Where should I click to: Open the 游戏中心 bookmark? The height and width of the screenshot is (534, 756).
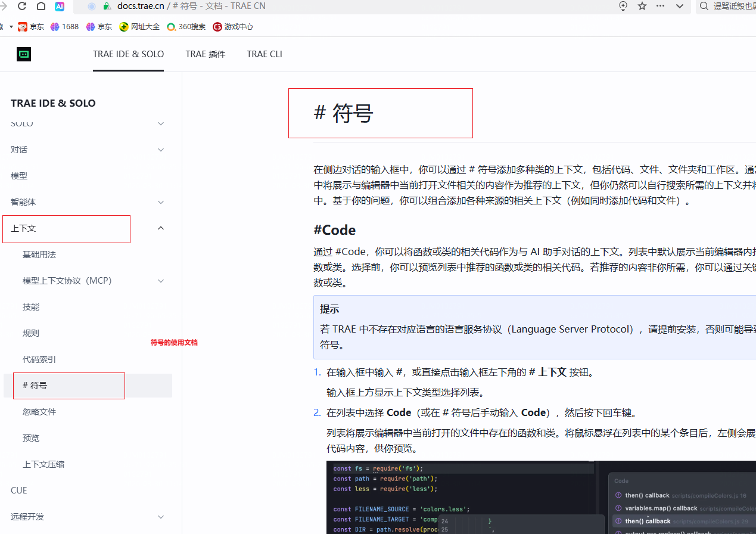click(x=233, y=27)
